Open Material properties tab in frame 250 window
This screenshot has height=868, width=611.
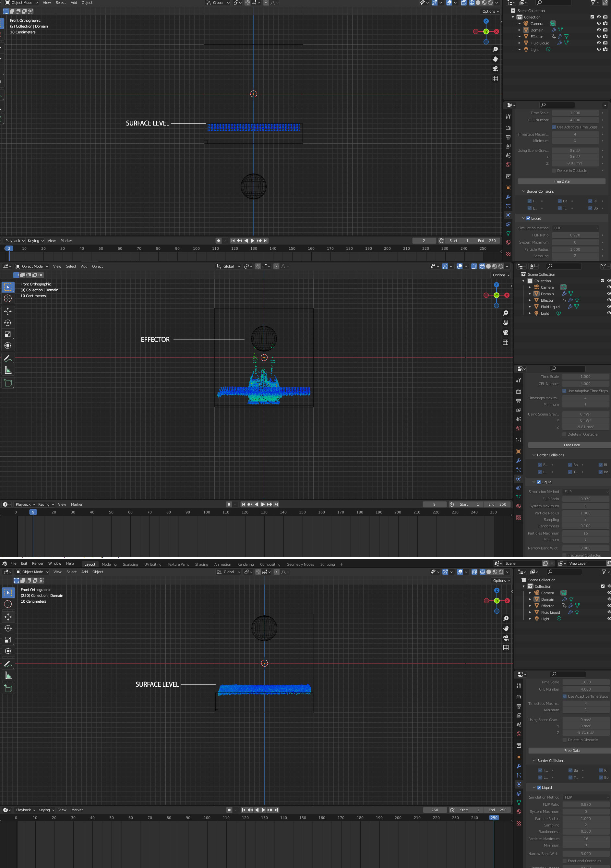[519, 812]
